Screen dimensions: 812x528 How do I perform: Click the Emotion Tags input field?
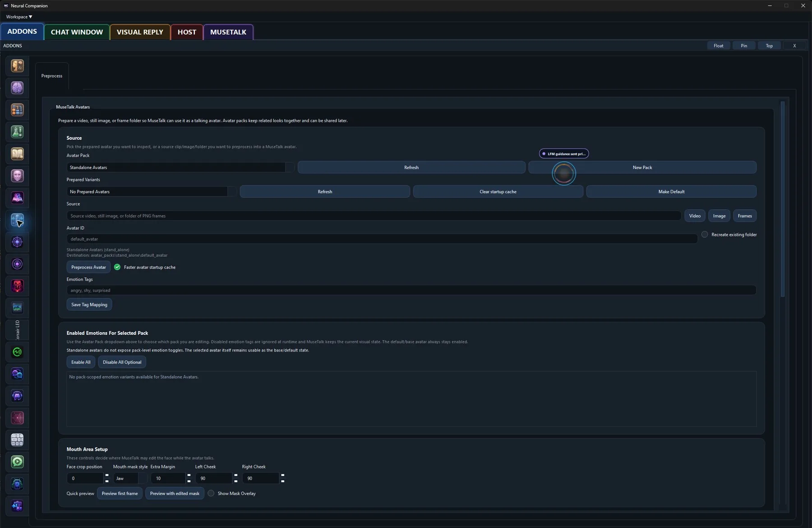pos(411,290)
